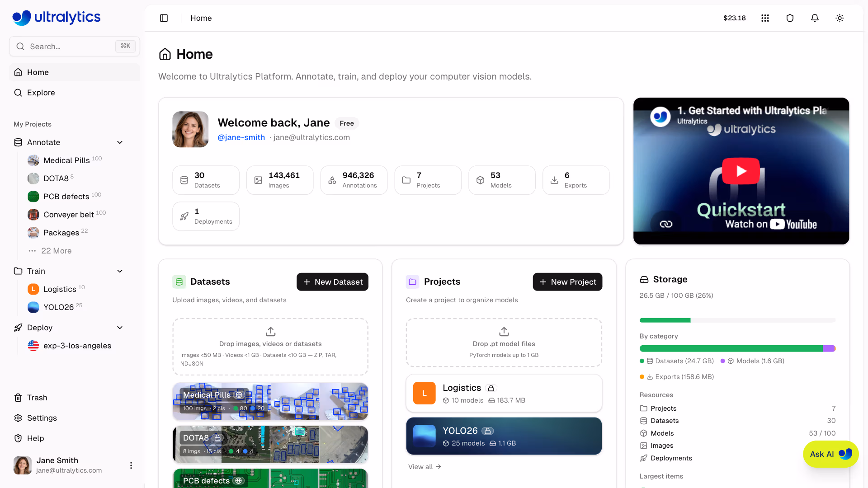
Task: Toggle light/dark theme sun icon
Action: coord(840,18)
